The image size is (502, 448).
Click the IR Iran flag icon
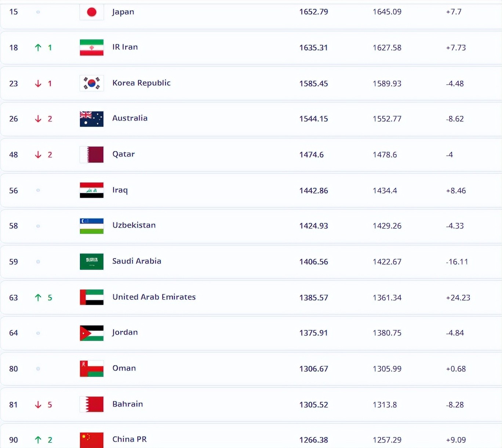[x=92, y=48]
